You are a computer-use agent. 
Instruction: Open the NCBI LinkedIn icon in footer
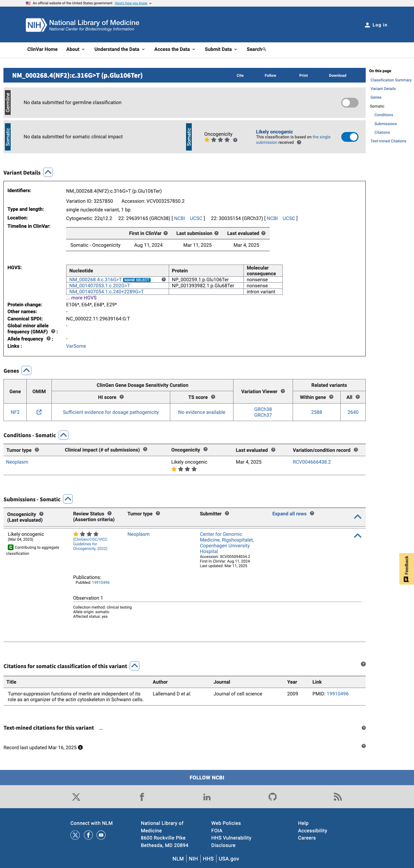(x=207, y=797)
